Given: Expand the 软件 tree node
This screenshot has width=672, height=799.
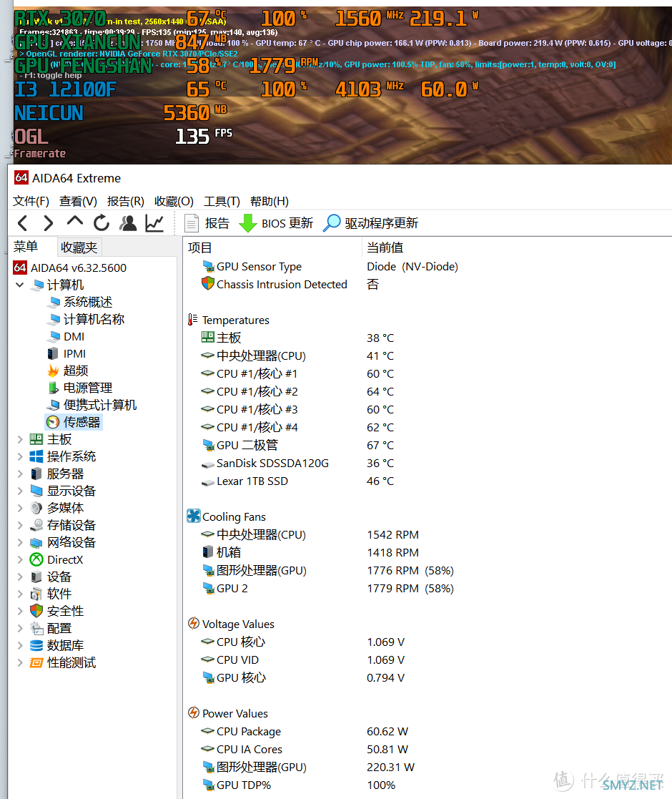Looking at the screenshot, I should click(x=20, y=594).
